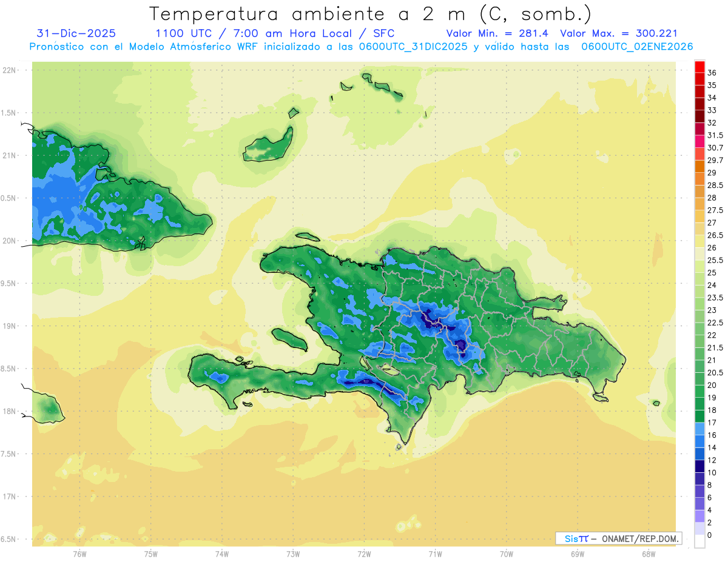
Task: Click the latitude axis label '18N'
Action: (x=10, y=411)
